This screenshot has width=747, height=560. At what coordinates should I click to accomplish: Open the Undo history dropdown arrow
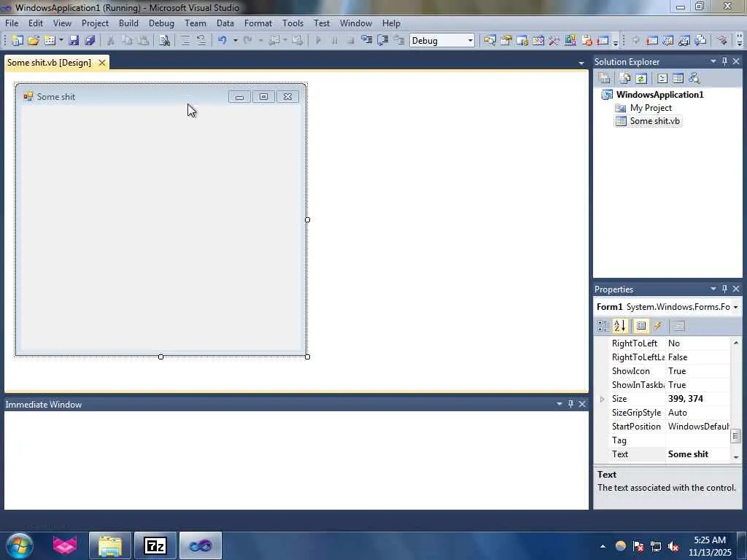(236, 41)
